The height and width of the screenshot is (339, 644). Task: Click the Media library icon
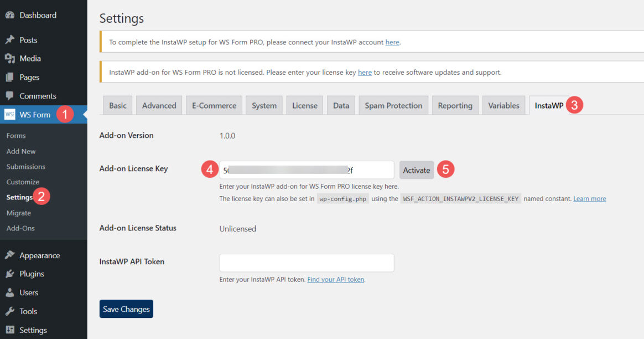(10, 58)
